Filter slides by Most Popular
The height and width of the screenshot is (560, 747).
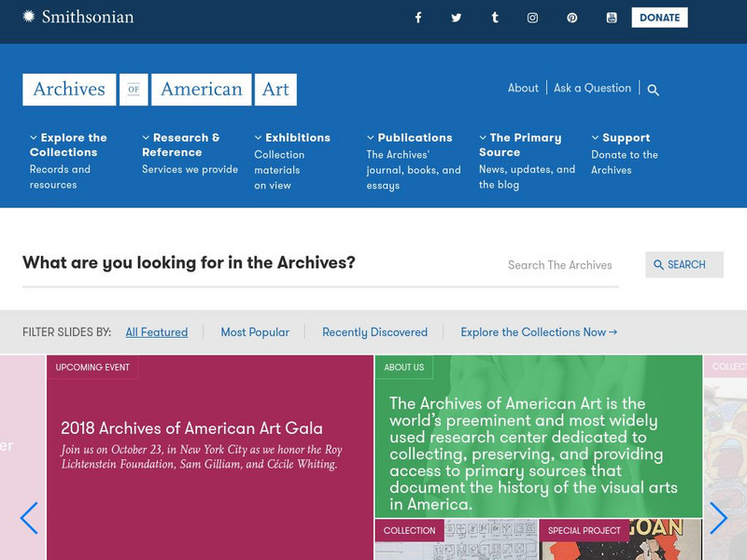click(x=255, y=332)
